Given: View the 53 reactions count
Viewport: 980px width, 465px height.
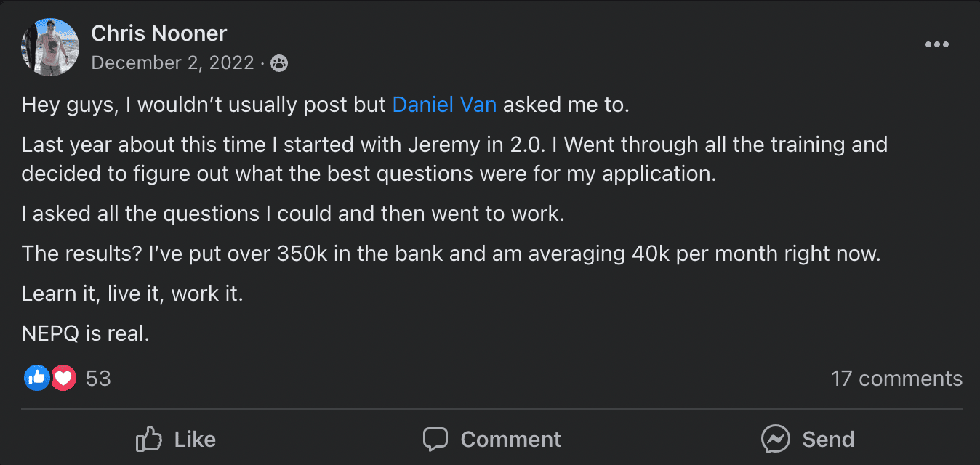Looking at the screenshot, I should (98, 379).
